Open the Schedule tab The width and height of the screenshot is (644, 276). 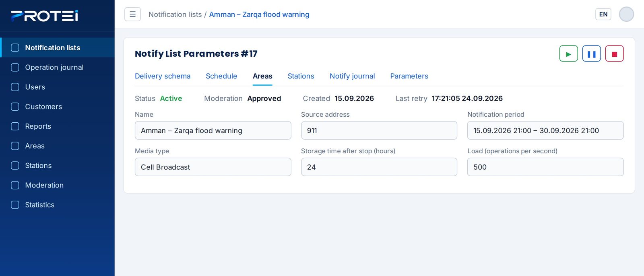(221, 76)
